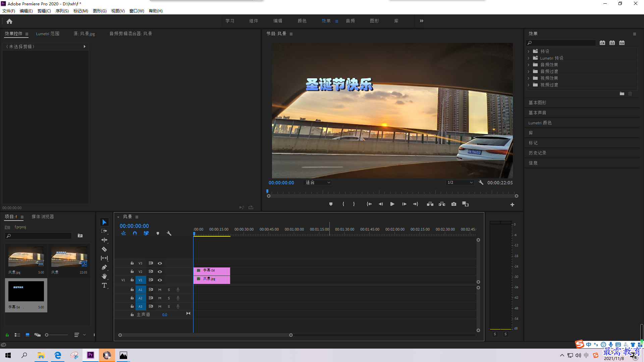
Task: Click 32-bit Color effects filter icon
Action: point(612,43)
